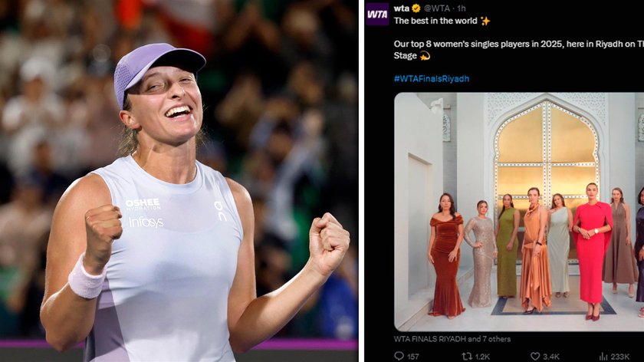Click the 3.4K likes count
Viewport: 644px width, 362px height.
pyautogui.click(x=550, y=356)
